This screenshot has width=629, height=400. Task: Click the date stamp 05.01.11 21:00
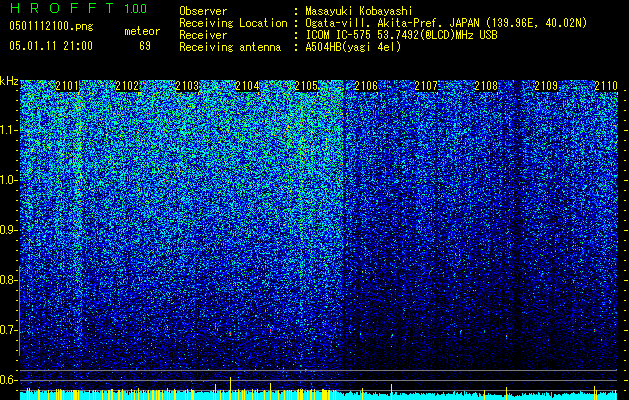point(51,46)
